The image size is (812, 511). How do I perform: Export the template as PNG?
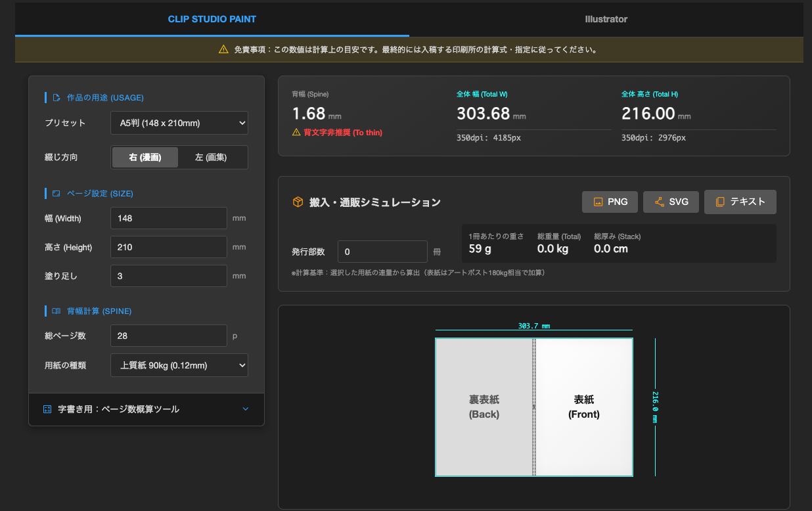tap(610, 202)
